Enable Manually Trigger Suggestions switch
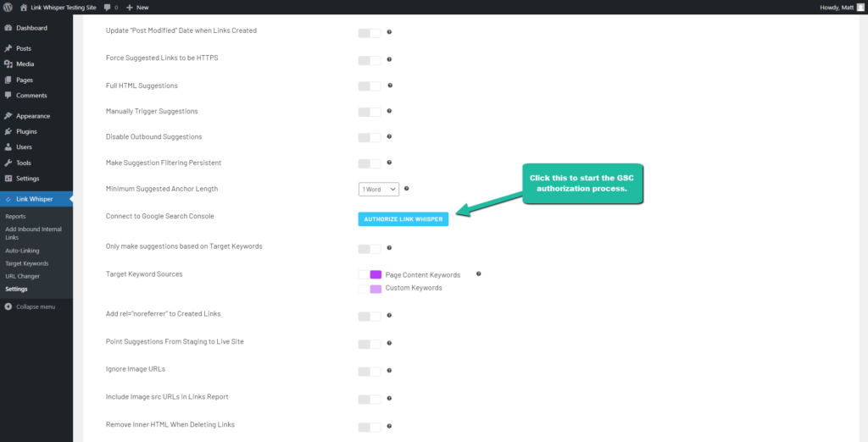The height and width of the screenshot is (442, 868). 370,112
